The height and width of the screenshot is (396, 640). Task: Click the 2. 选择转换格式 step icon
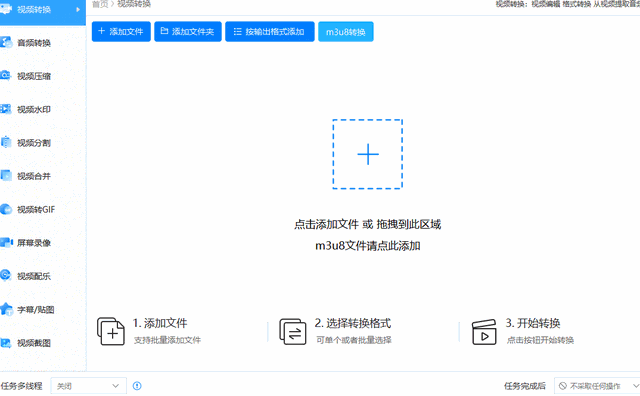click(x=293, y=331)
